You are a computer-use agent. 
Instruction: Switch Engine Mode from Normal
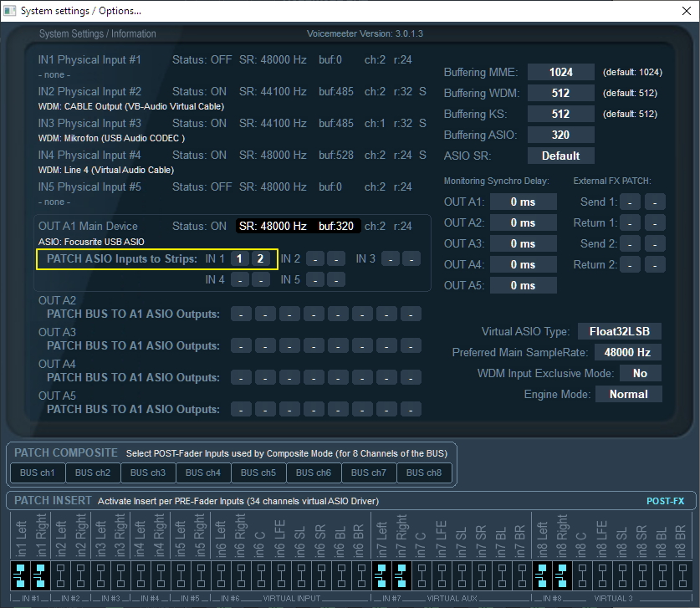coord(628,394)
